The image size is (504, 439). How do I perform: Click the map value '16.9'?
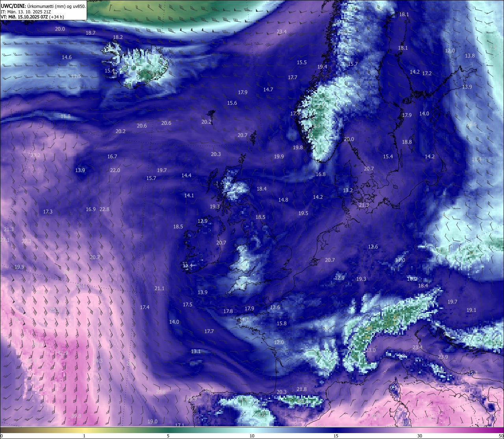click(x=91, y=209)
